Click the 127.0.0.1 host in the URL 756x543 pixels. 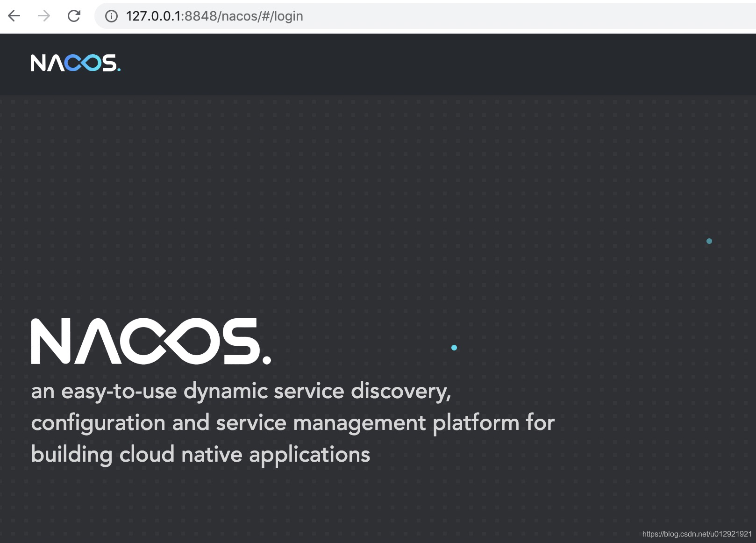tap(153, 16)
